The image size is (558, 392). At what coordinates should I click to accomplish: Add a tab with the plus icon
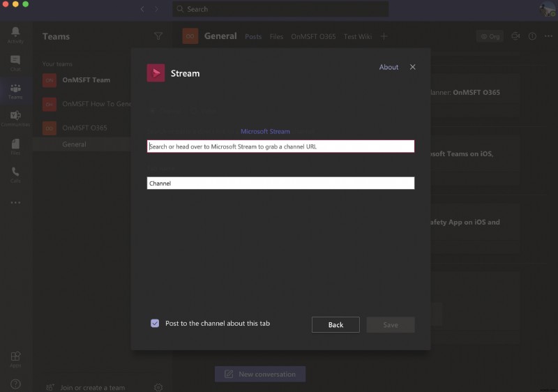384,36
